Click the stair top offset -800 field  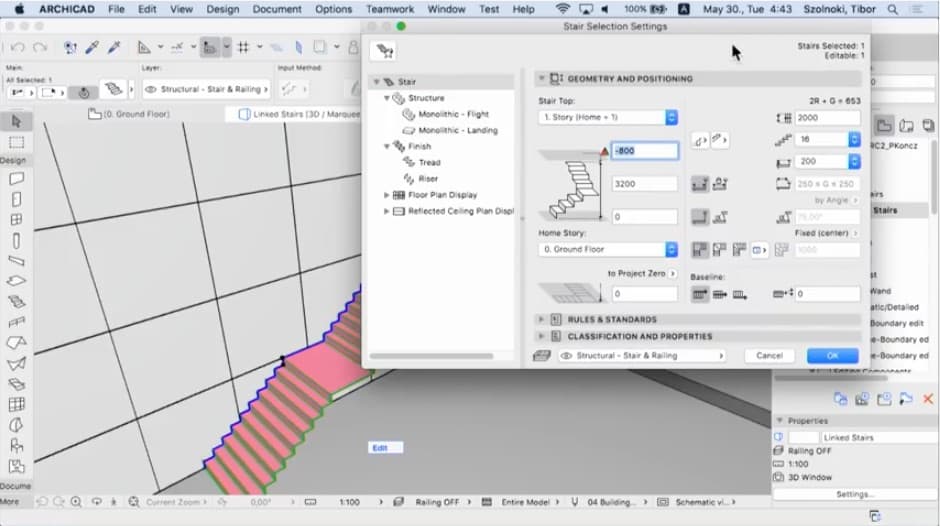(x=644, y=151)
